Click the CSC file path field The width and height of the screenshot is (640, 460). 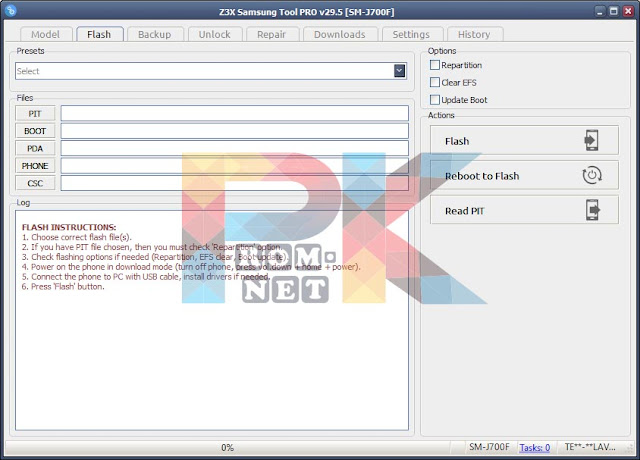tap(235, 183)
